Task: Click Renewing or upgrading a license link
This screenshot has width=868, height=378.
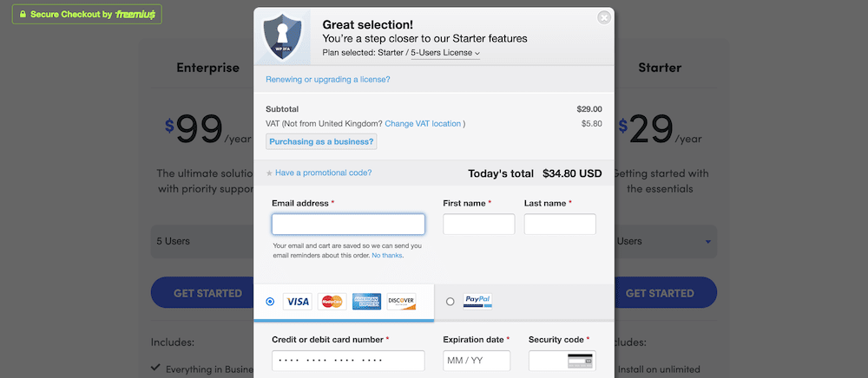Action: [x=328, y=80]
